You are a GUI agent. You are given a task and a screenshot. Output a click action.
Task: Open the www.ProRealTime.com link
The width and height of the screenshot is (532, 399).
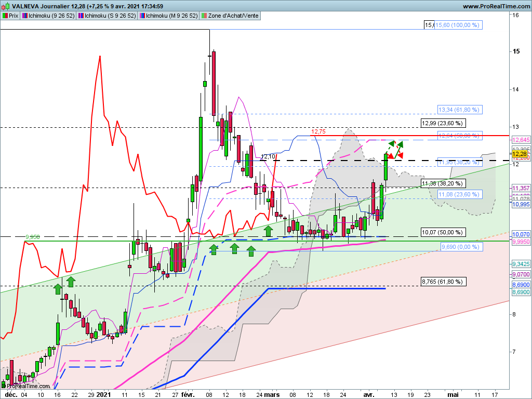pos(496,6)
